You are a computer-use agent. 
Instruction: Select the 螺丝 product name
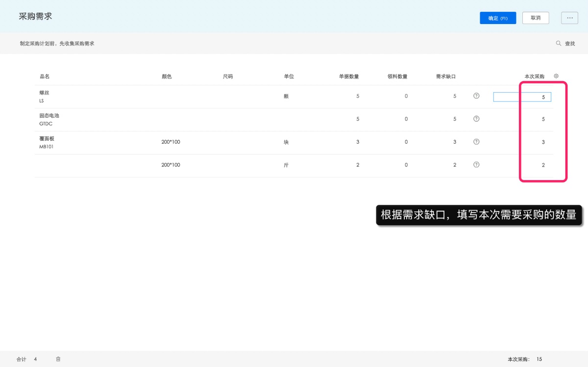[45, 93]
